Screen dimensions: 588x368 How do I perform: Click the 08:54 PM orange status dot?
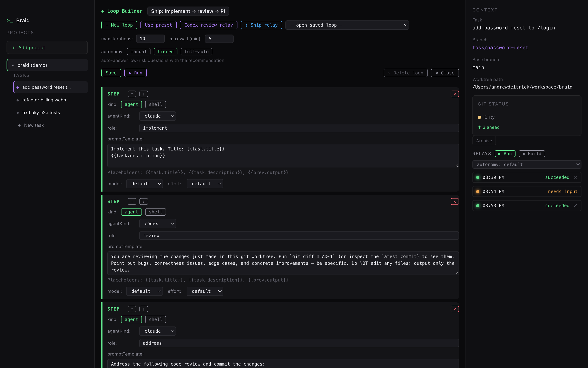(x=478, y=192)
